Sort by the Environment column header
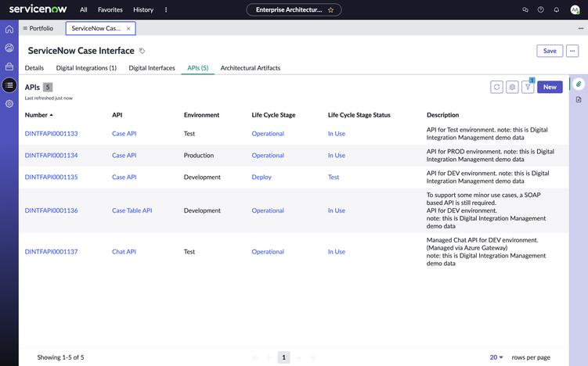This screenshot has height=366, width=588. tap(201, 115)
